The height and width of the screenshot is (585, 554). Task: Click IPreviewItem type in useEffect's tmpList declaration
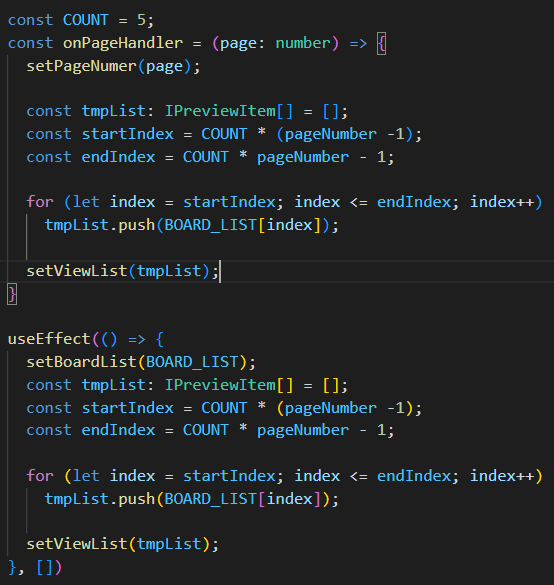tap(220, 385)
